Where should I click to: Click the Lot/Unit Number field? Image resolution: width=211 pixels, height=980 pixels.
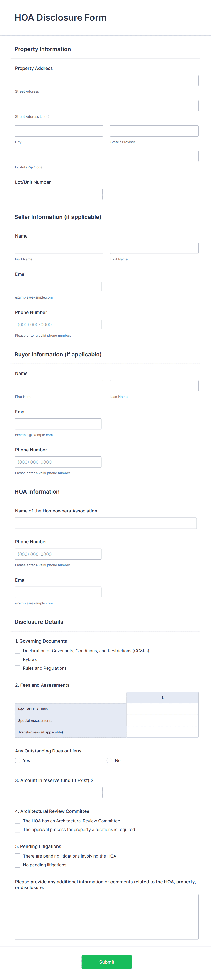(59, 194)
